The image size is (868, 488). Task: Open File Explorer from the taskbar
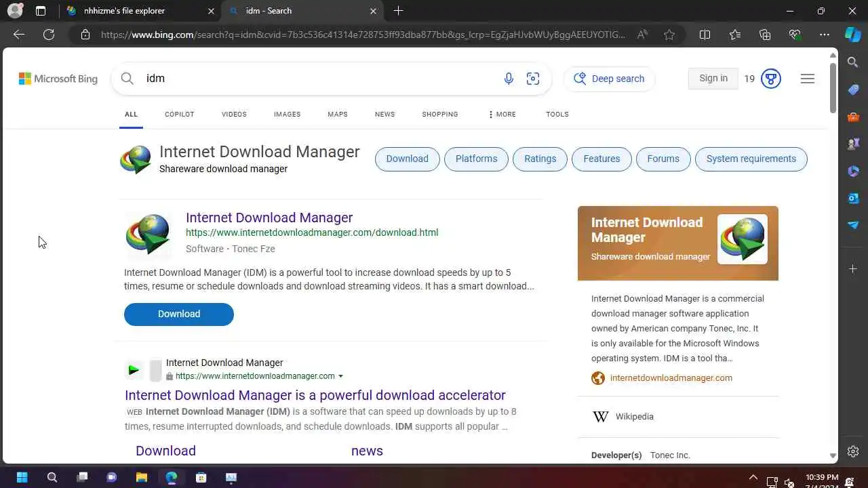142,477
